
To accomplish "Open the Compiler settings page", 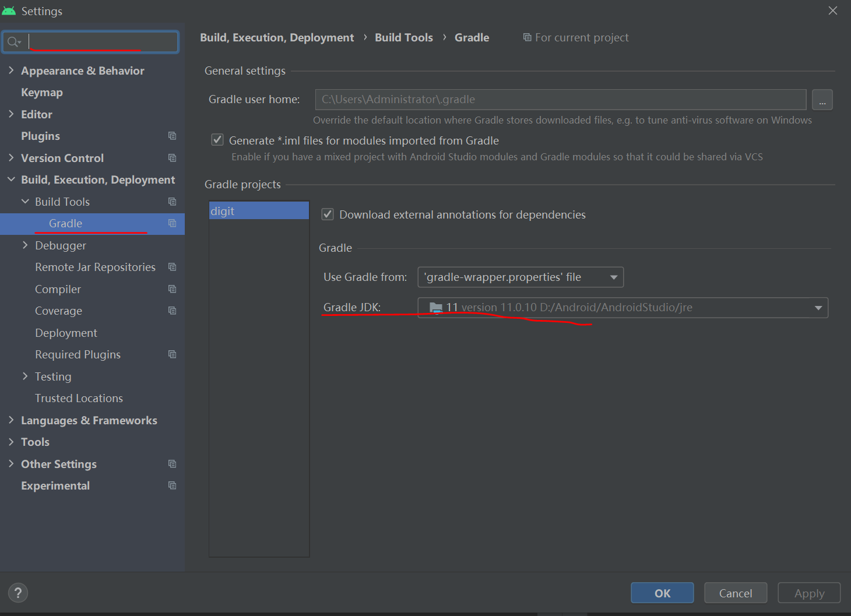I will 58,288.
